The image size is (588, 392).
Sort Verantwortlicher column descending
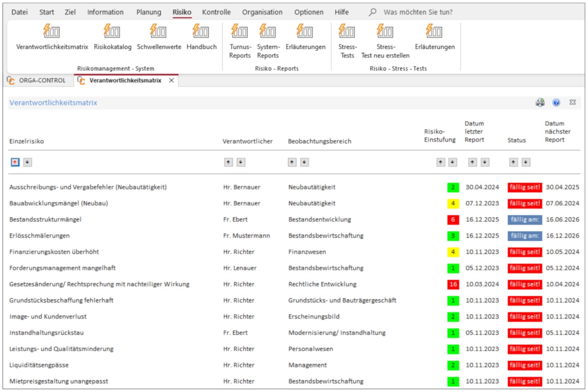pos(241,162)
